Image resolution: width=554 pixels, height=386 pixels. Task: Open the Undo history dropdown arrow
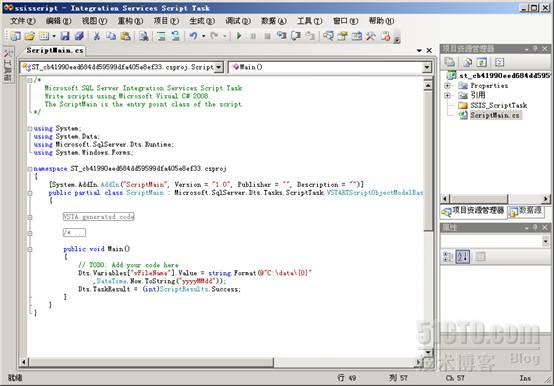[x=204, y=36]
